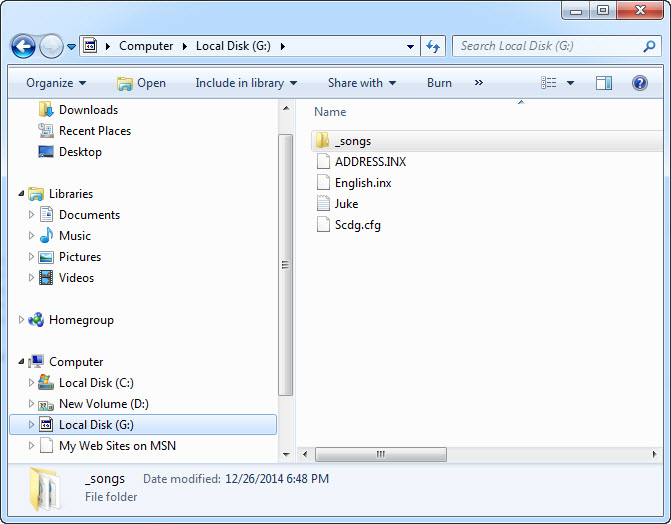
Task: Expand the Local Disk (C:) tree node
Action: 32,383
